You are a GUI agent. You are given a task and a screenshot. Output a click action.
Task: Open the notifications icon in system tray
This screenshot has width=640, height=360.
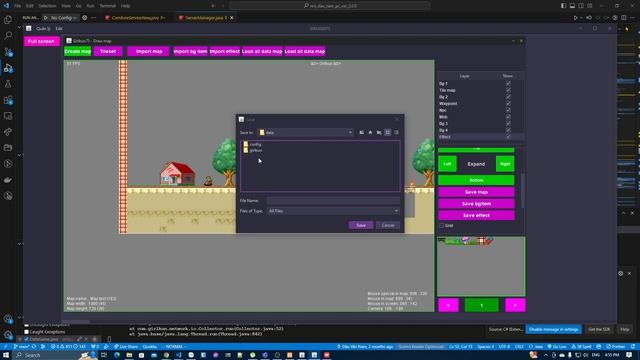(x=629, y=355)
